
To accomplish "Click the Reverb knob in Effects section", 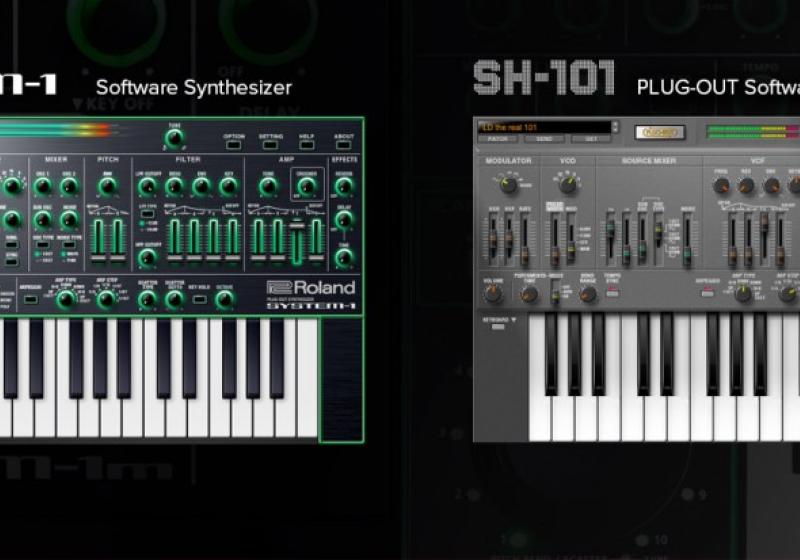I will (344, 186).
